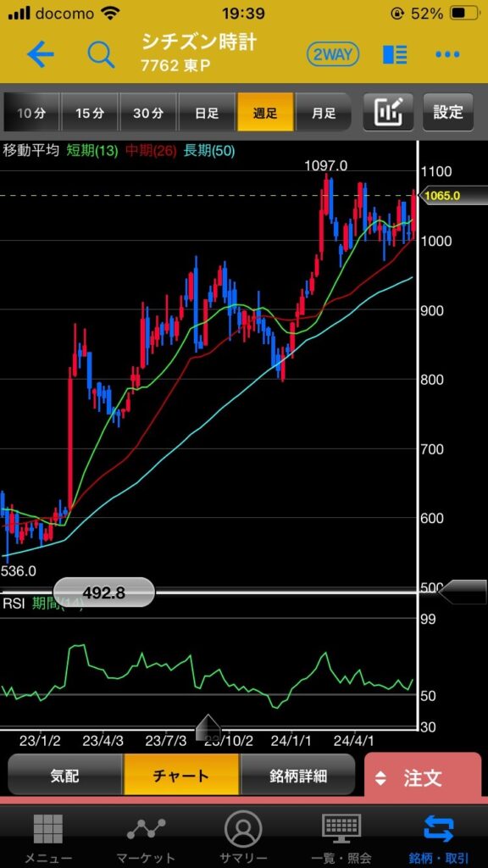The image size is (488, 868).
Task: Select the 週足 weekly chart tab
Action: click(x=265, y=113)
